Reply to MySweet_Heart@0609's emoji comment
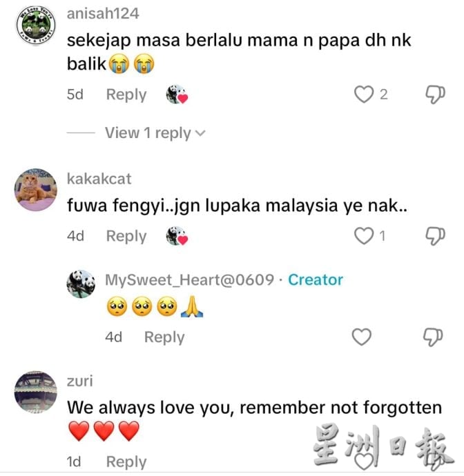Viewport: 464px width, 476px height. pos(164,337)
